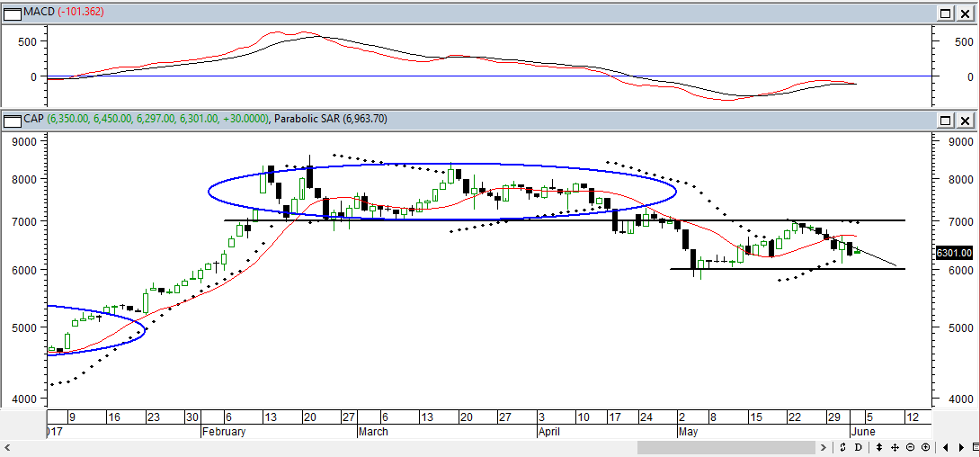Viewport: 980px width, 457px height.
Task: Click the 'April' label on date axis
Action: pyautogui.click(x=549, y=432)
